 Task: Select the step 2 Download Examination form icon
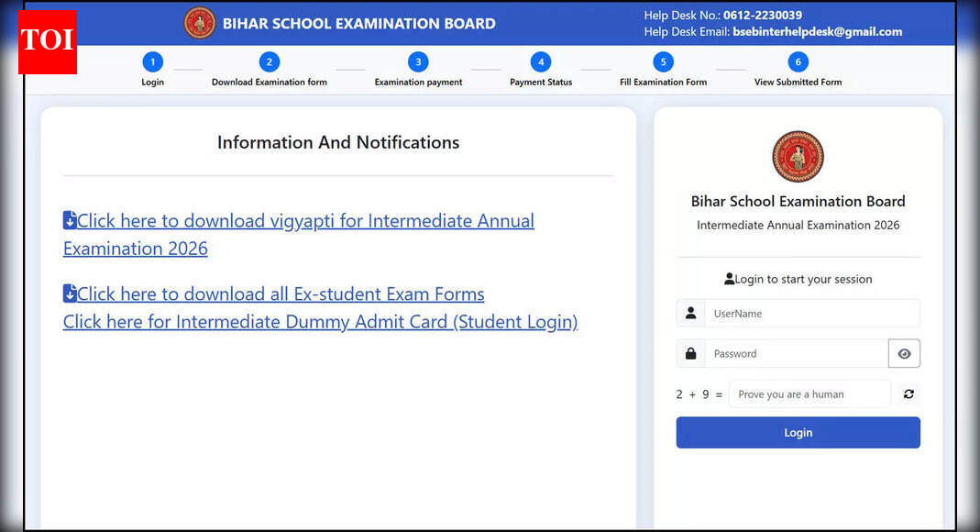pyautogui.click(x=270, y=61)
